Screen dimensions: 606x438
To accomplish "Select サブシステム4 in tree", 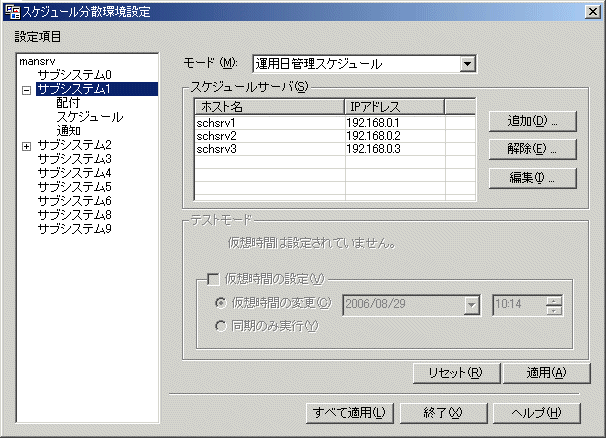I will tap(75, 173).
